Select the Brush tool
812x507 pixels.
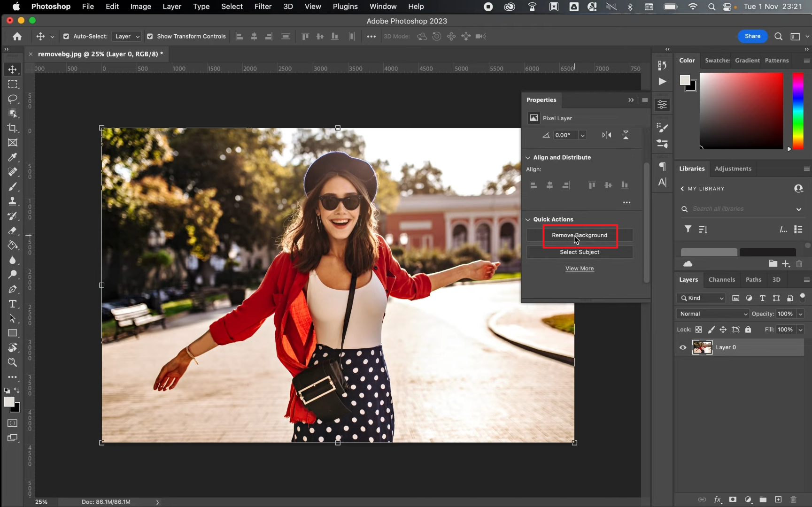pyautogui.click(x=12, y=186)
